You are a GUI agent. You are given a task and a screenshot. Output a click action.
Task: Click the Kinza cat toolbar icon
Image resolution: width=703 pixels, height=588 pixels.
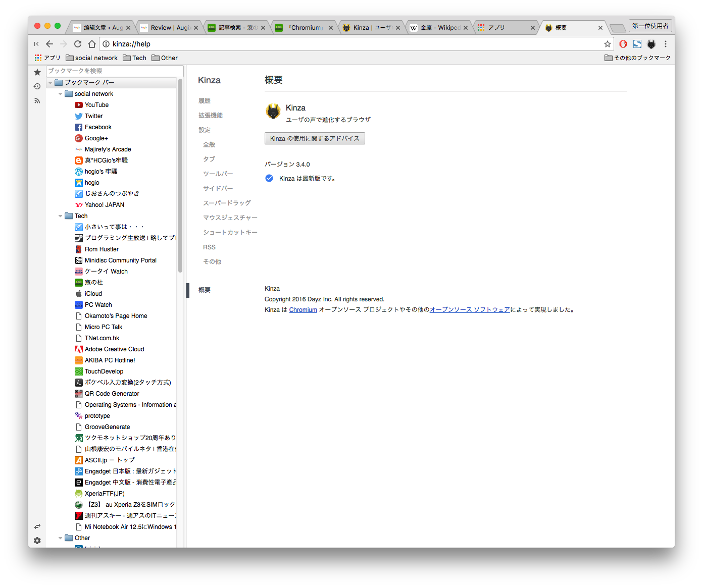pyautogui.click(x=651, y=44)
